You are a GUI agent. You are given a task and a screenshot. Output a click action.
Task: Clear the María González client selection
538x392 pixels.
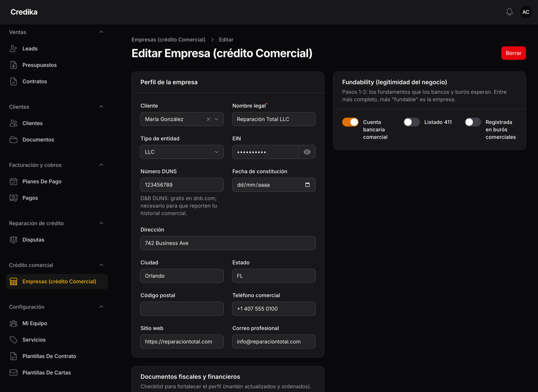point(208,119)
